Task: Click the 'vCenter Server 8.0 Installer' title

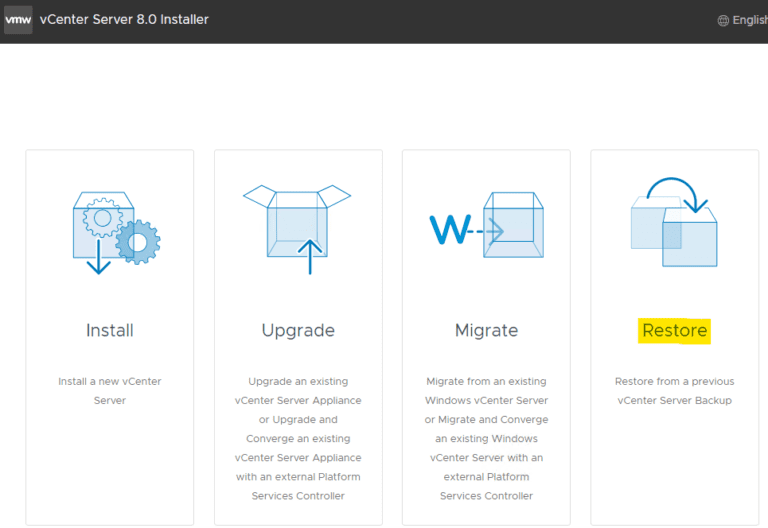Action: coord(124,20)
